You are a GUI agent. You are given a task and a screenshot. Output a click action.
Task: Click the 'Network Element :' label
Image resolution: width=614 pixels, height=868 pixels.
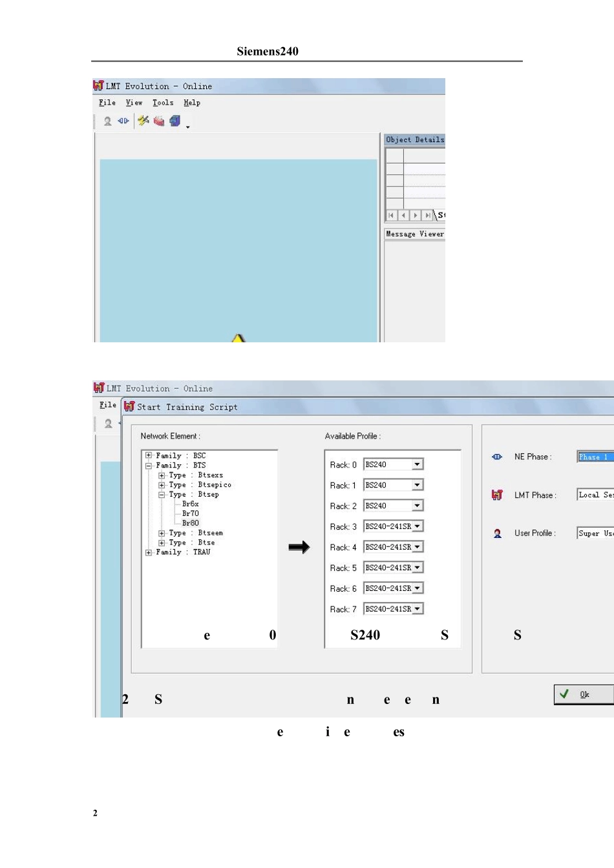point(171,436)
